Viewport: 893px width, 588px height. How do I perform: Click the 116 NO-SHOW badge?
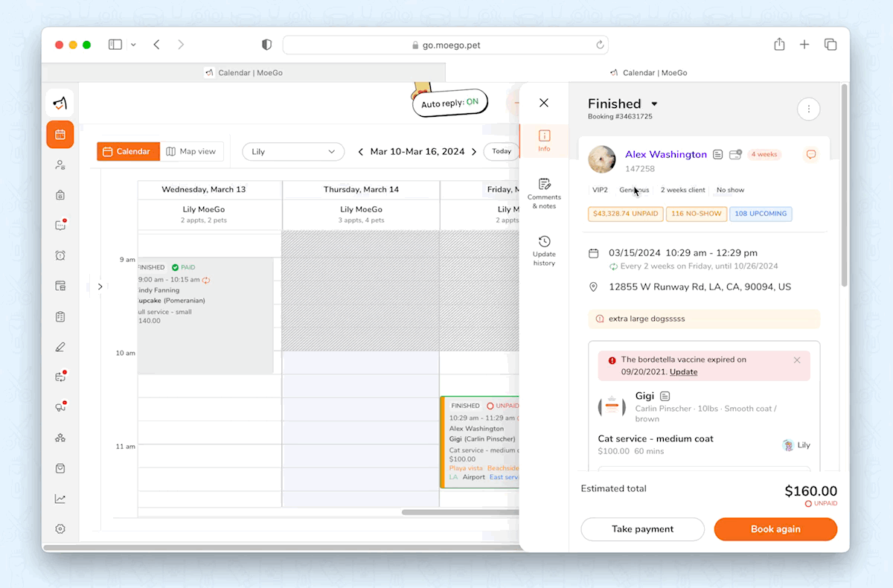[x=696, y=214]
